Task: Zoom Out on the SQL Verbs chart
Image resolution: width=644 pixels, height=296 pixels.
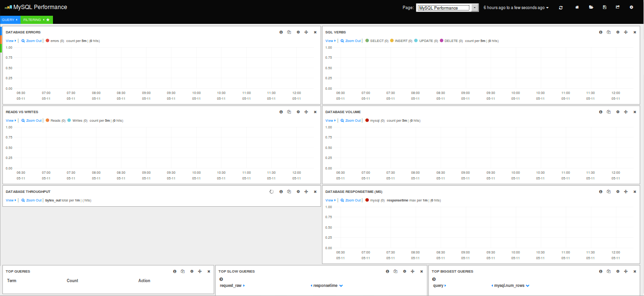Action: [x=351, y=41]
